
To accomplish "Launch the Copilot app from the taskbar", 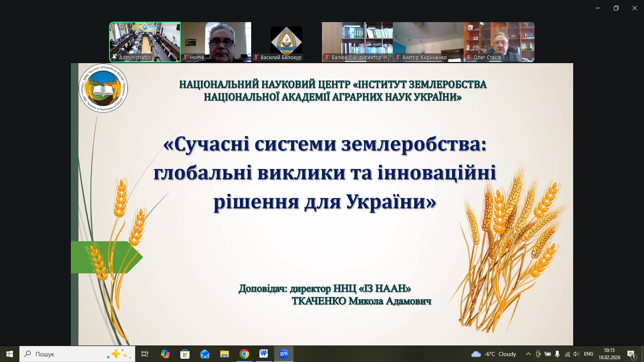I will (165, 354).
